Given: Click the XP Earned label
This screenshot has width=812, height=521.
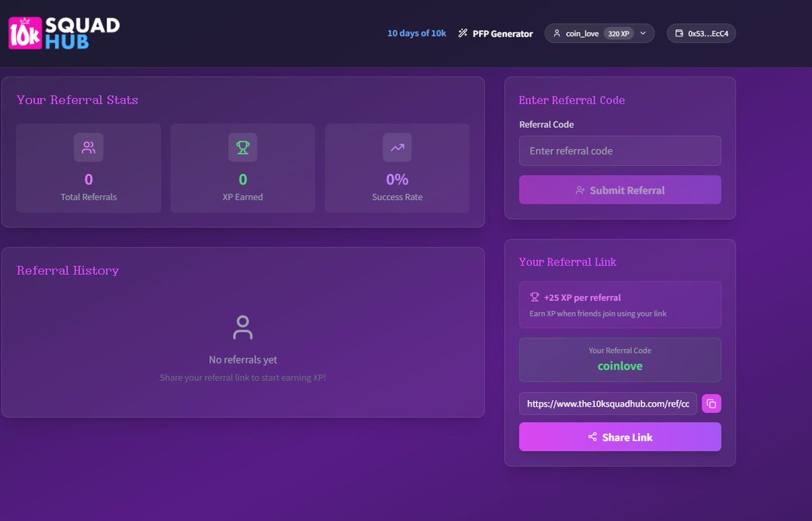Looking at the screenshot, I should click(243, 197).
